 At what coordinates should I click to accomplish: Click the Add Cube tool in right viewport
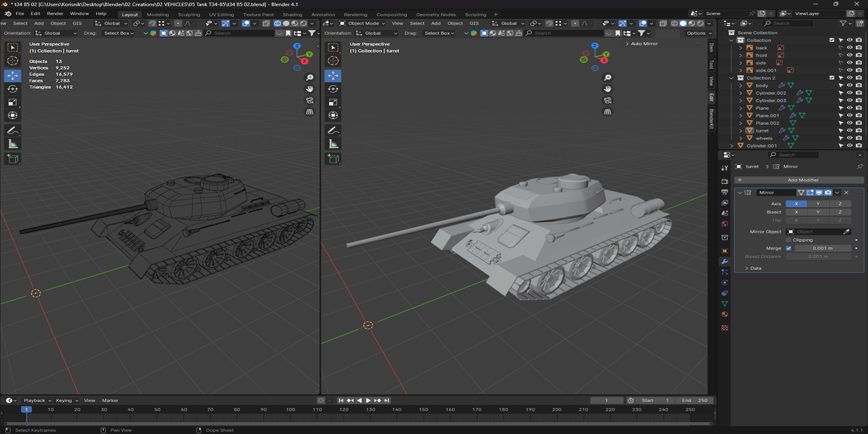(x=333, y=158)
